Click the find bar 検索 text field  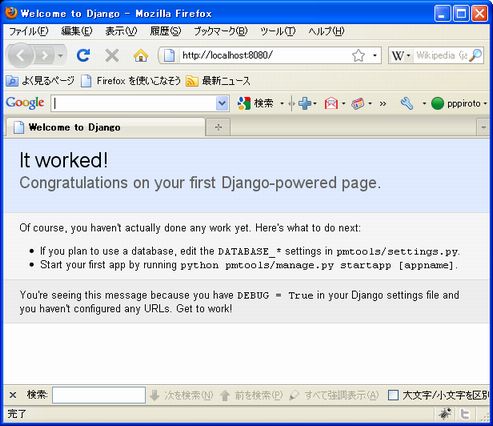99,395
